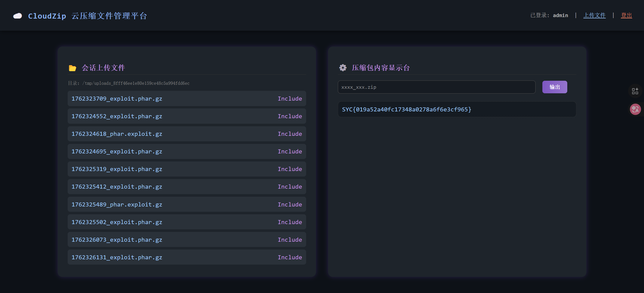Click the red translate floating icon
The height and width of the screenshot is (293, 644).
(635, 109)
